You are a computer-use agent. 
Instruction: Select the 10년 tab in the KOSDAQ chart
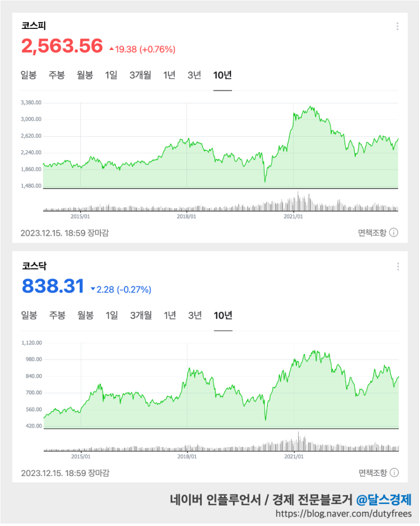[223, 315]
